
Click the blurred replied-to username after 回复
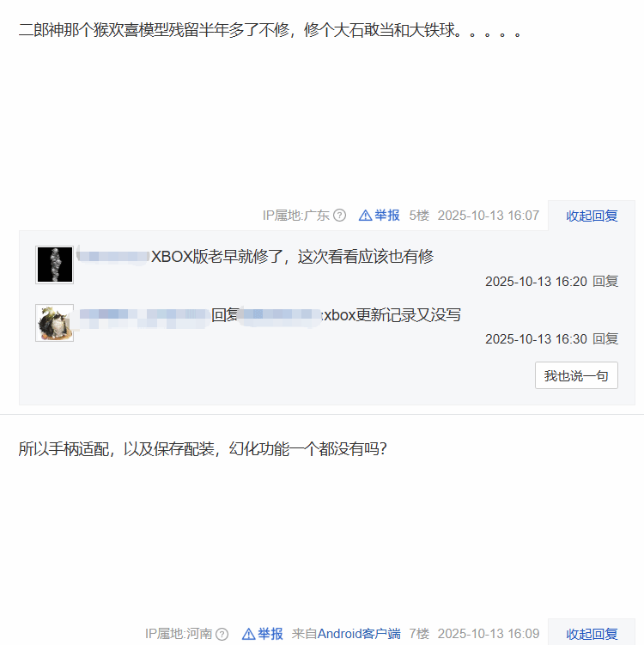[281, 316]
